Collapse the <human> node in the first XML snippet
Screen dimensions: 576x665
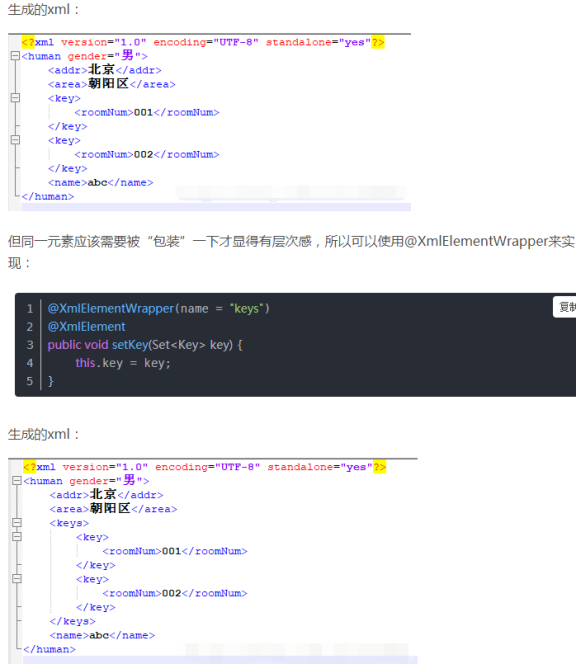(15, 56)
